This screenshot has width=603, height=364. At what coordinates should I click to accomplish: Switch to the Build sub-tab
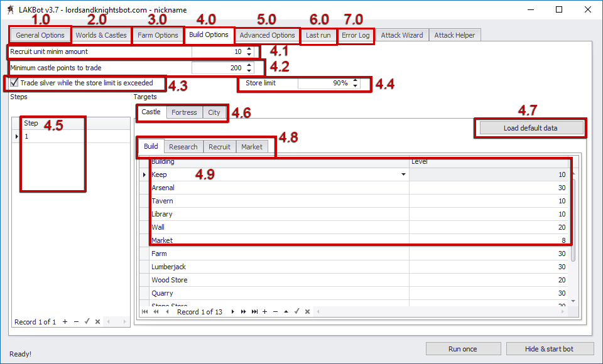click(151, 146)
